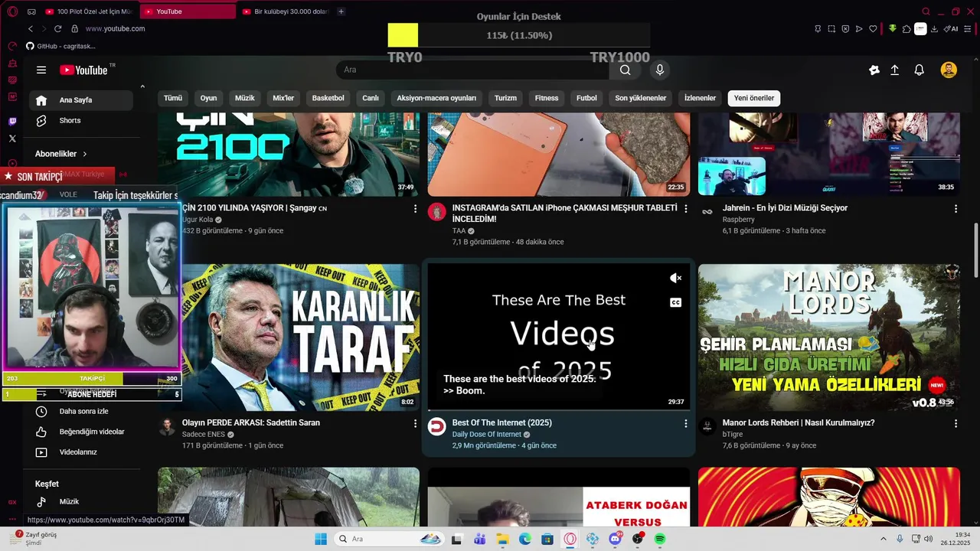
Task: Open options for Jahrein video
Action: pos(955,209)
